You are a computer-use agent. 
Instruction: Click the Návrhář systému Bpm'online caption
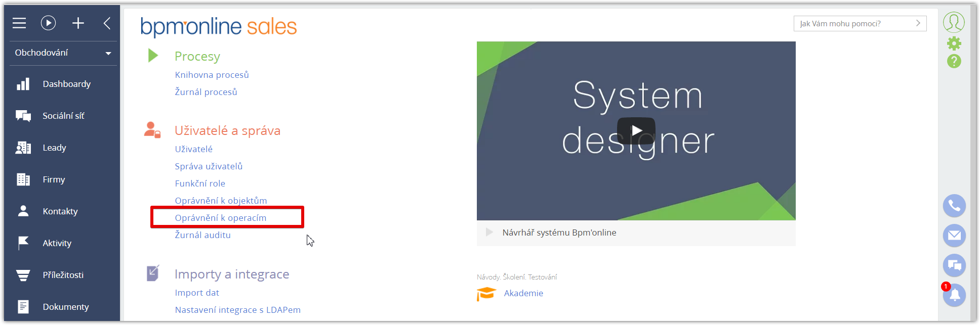click(x=559, y=233)
